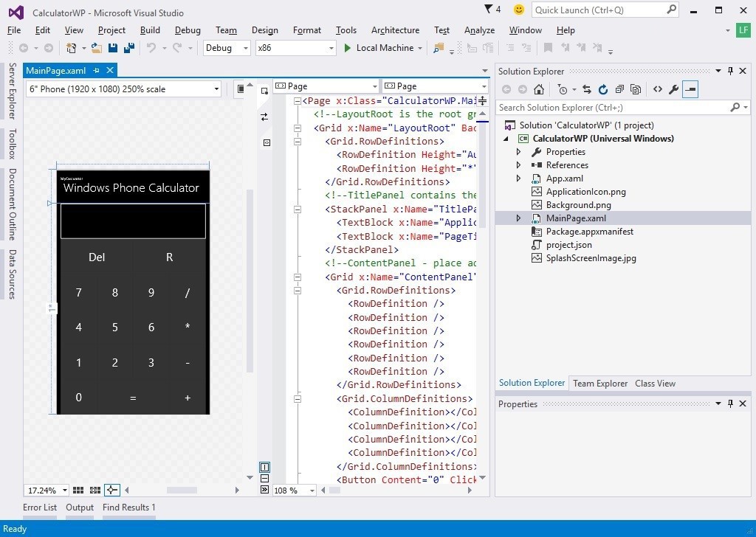Click the swap panes arrows icon
756x537 pixels.
264,117
